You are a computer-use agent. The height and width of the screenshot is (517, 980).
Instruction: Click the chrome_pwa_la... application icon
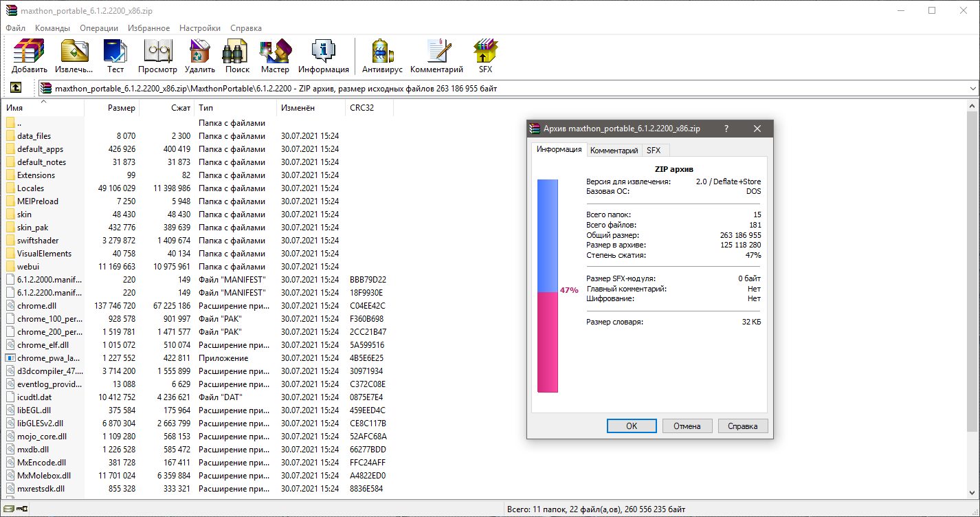(x=10, y=358)
